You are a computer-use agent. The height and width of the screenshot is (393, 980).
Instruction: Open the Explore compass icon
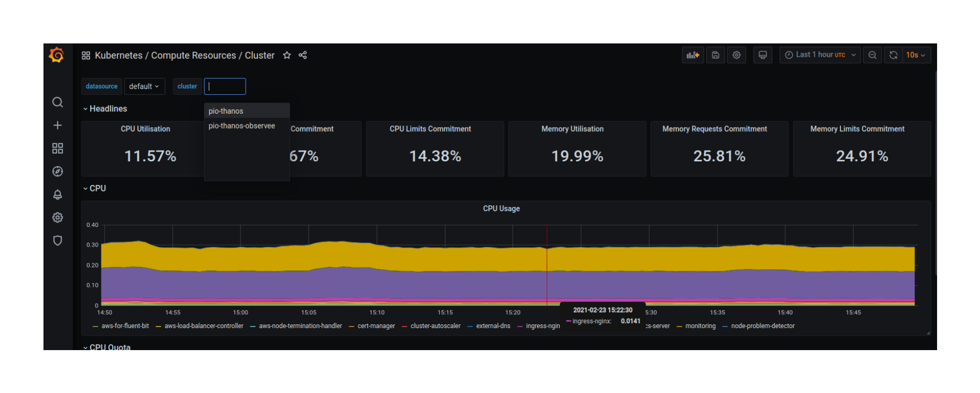[x=57, y=171]
